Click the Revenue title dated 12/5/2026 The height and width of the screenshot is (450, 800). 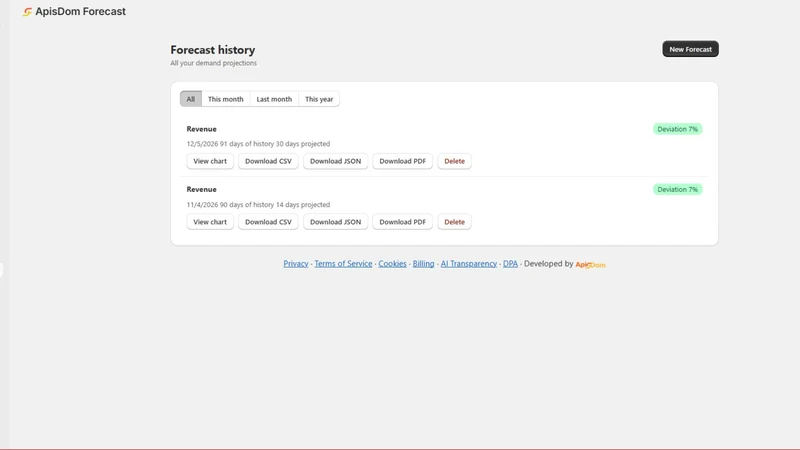coord(202,129)
